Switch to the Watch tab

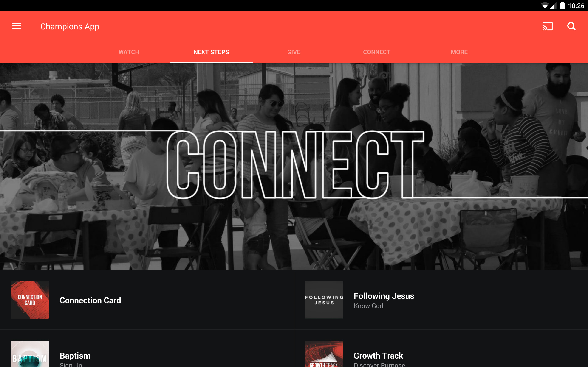tap(129, 52)
